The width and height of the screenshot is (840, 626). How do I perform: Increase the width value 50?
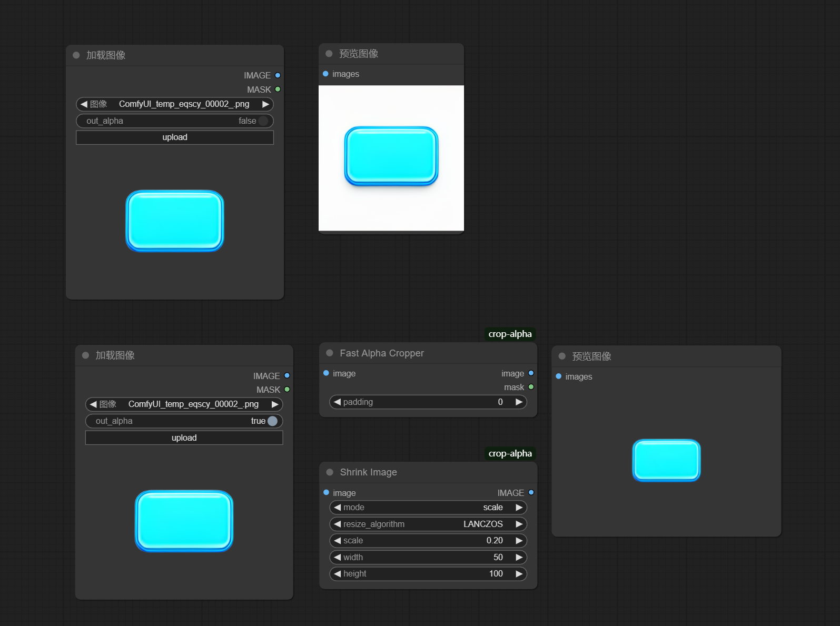[519, 557]
